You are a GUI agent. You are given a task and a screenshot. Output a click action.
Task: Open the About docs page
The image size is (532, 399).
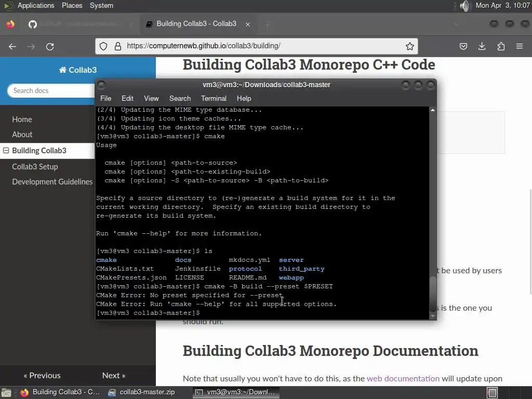pos(22,135)
